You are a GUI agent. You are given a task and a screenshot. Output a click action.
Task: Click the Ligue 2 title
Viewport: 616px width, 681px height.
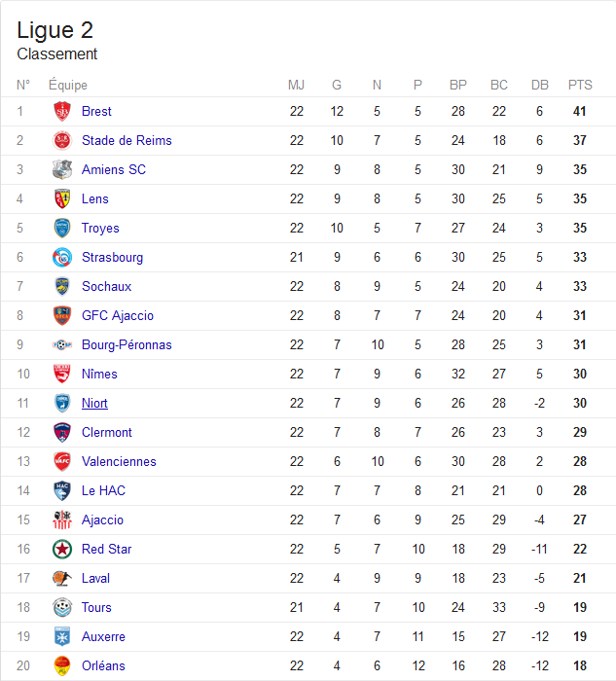click(55, 30)
